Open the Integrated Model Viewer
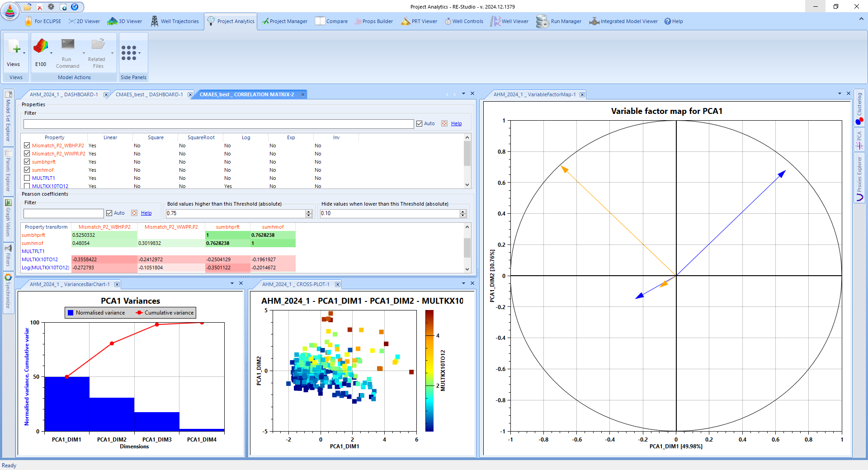The image size is (868, 470). (x=623, y=21)
